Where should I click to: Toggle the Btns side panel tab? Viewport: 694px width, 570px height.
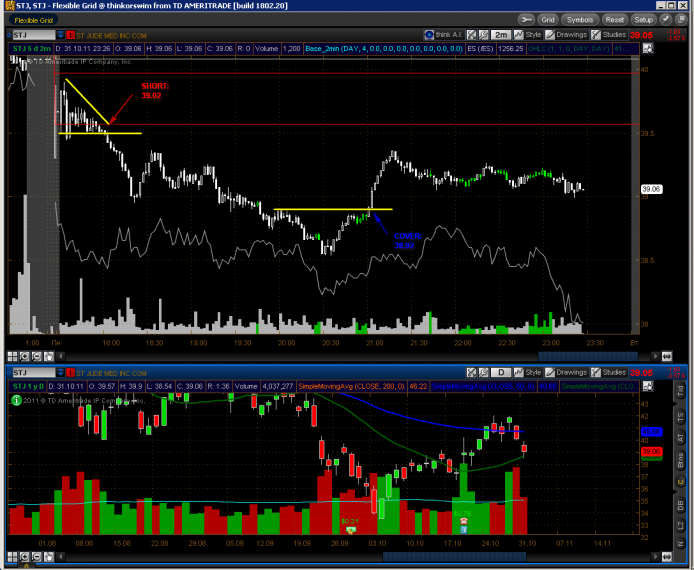click(680, 460)
